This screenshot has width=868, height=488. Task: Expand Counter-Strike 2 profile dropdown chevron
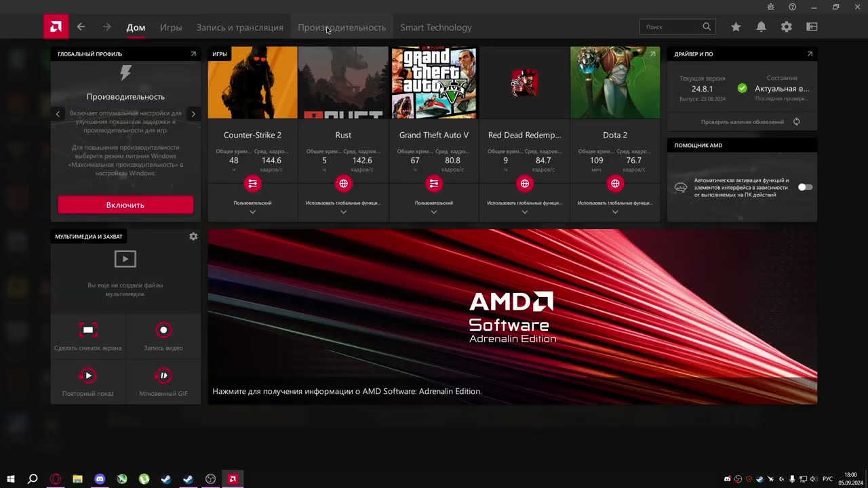coord(253,212)
